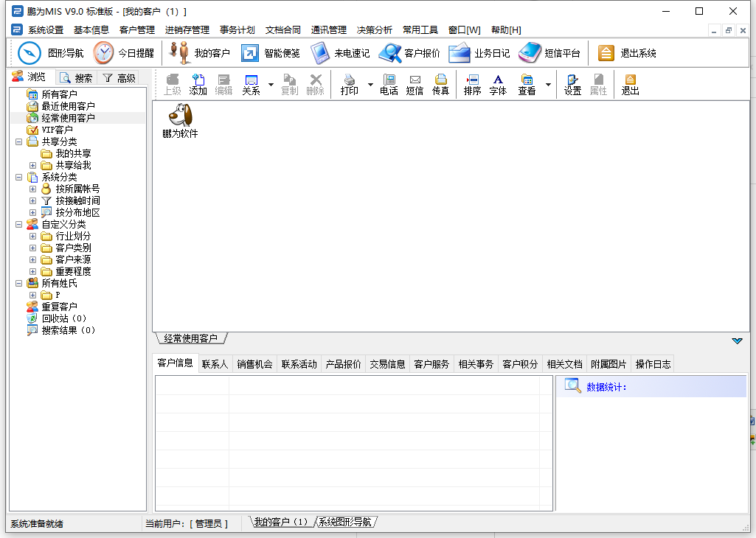Select the 鹏为软件 customer dog icon
The image size is (756, 538).
pos(180,116)
